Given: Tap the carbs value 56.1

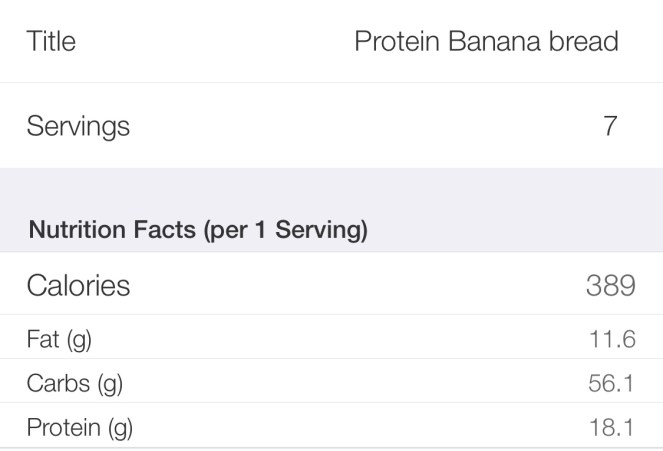Looking at the screenshot, I should (612, 383).
